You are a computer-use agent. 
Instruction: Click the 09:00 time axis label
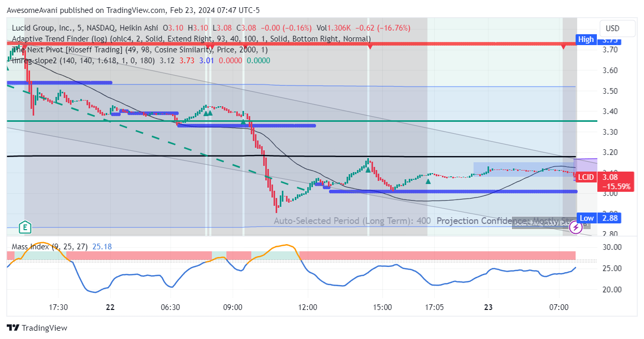(233, 307)
